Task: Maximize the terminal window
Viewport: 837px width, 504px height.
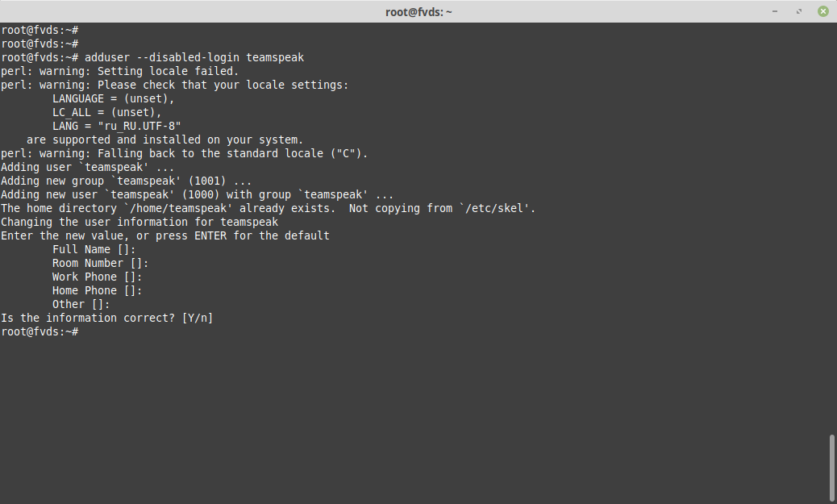Action: coord(799,11)
